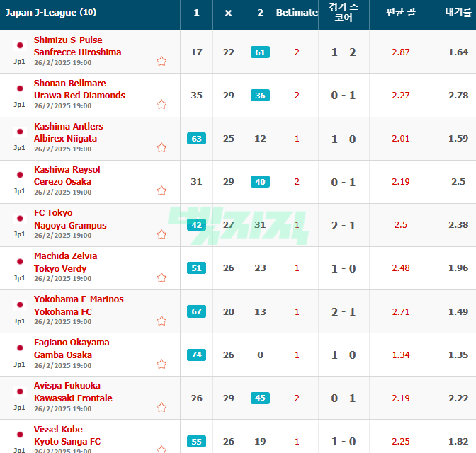Click average goals value 1.34

coord(401,355)
